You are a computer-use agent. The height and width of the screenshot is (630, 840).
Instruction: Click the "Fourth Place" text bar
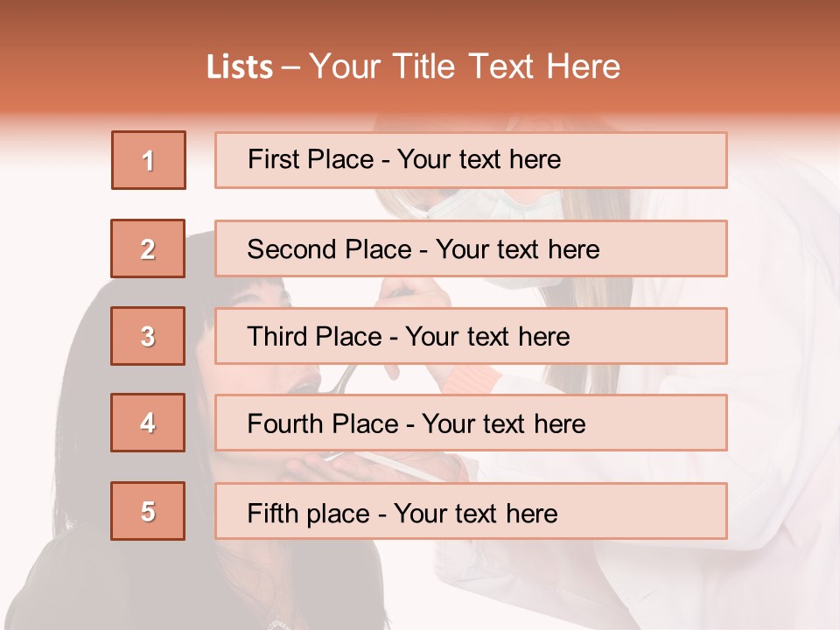click(471, 423)
